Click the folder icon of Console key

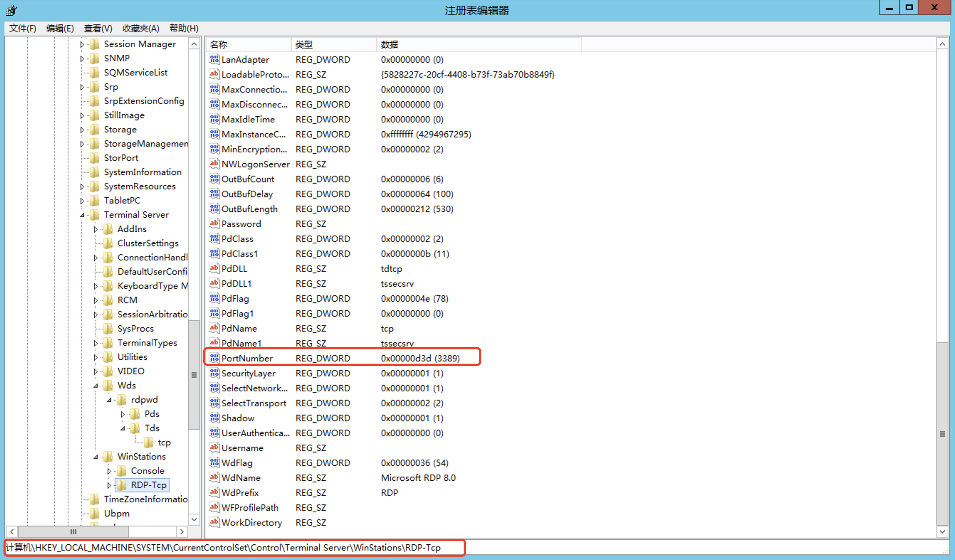coord(122,471)
